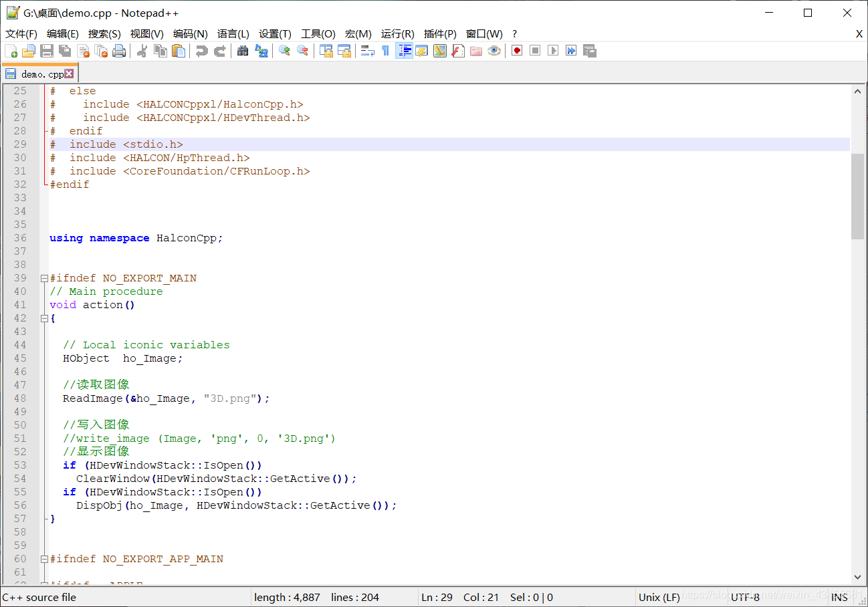
Task: Open User Defined Language dialog icon
Action: [422, 51]
